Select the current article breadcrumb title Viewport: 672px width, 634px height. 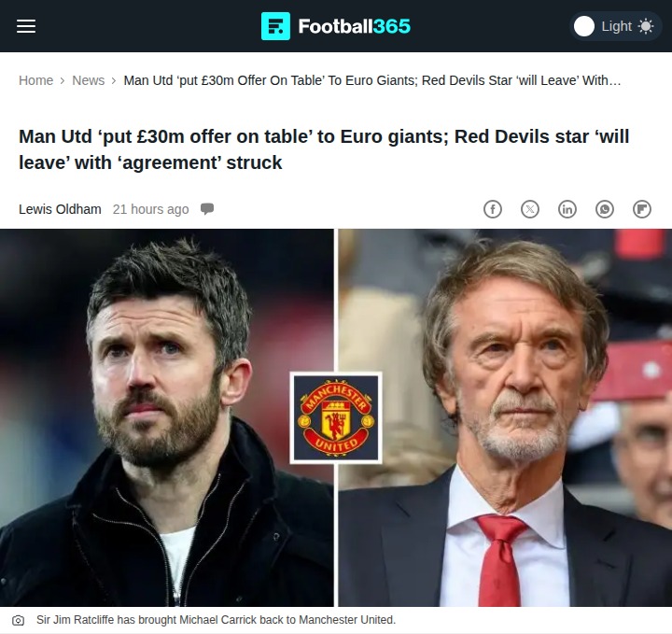[x=372, y=80]
